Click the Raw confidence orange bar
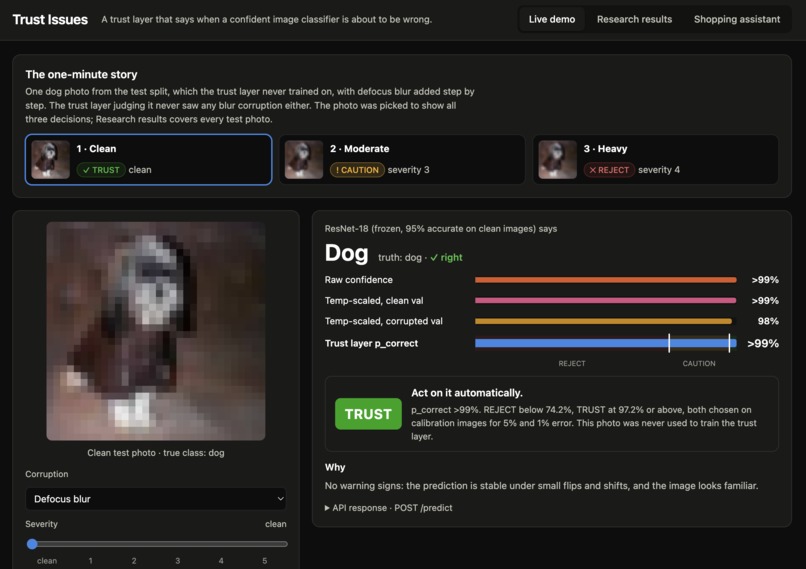 [606, 280]
